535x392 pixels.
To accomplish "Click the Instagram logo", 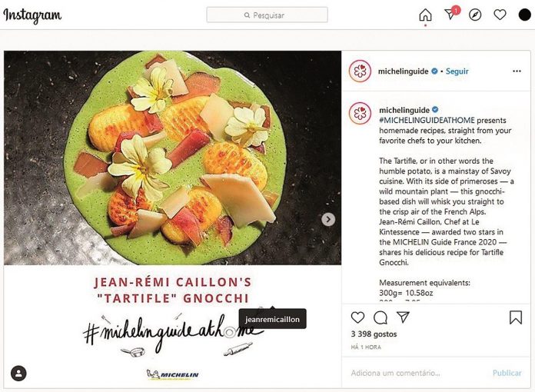I will pyautogui.click(x=32, y=15).
